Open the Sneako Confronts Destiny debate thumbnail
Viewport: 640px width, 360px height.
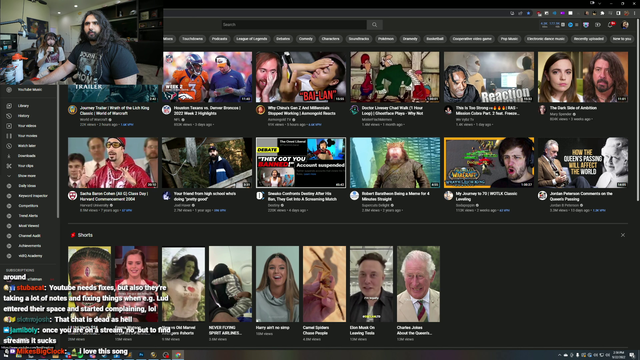coord(301,162)
